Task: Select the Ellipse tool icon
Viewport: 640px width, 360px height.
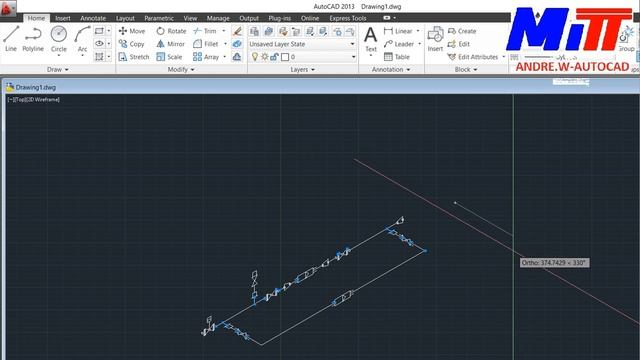Action: pos(99,44)
